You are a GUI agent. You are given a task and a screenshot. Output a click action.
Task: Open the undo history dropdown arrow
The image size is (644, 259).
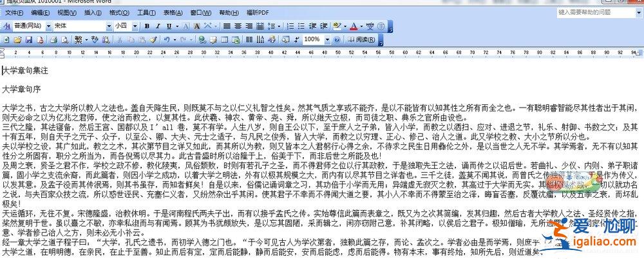[175, 40]
